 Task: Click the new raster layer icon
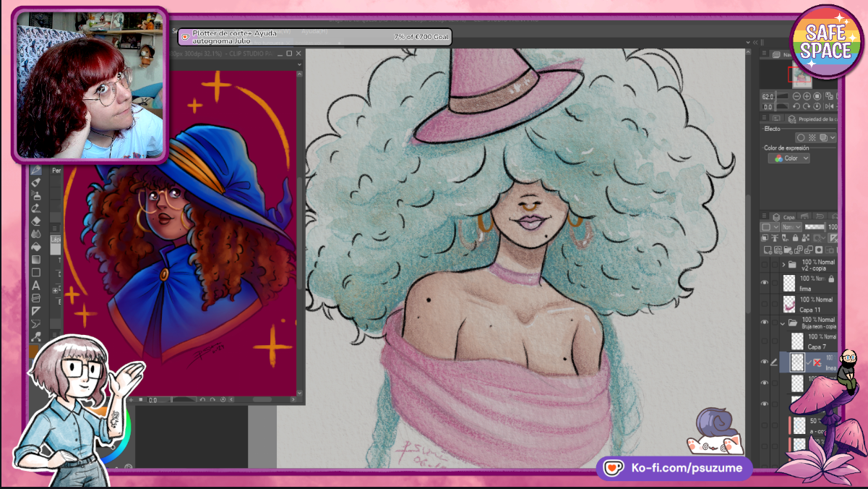768,250
